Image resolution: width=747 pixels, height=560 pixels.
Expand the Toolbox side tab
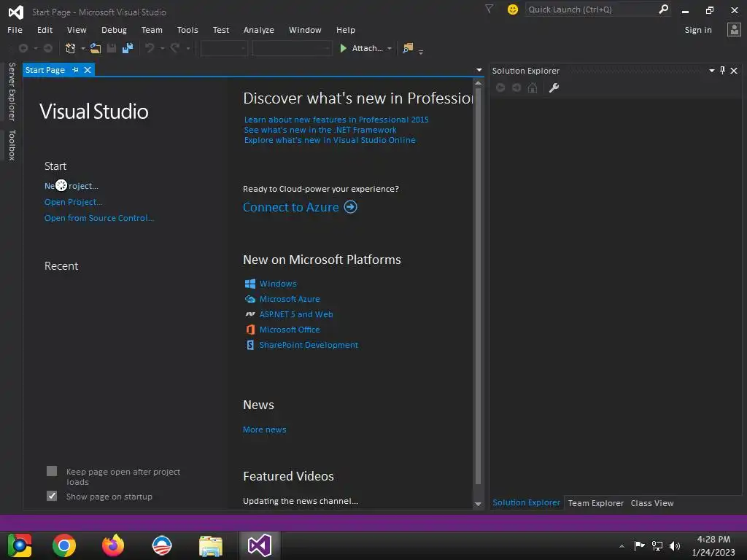(x=12, y=145)
